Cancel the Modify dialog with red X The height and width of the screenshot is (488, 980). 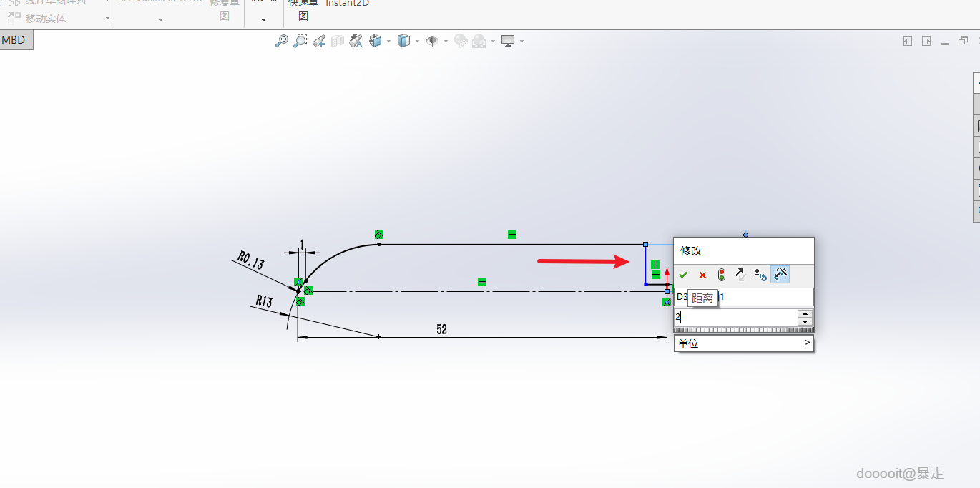(x=702, y=275)
